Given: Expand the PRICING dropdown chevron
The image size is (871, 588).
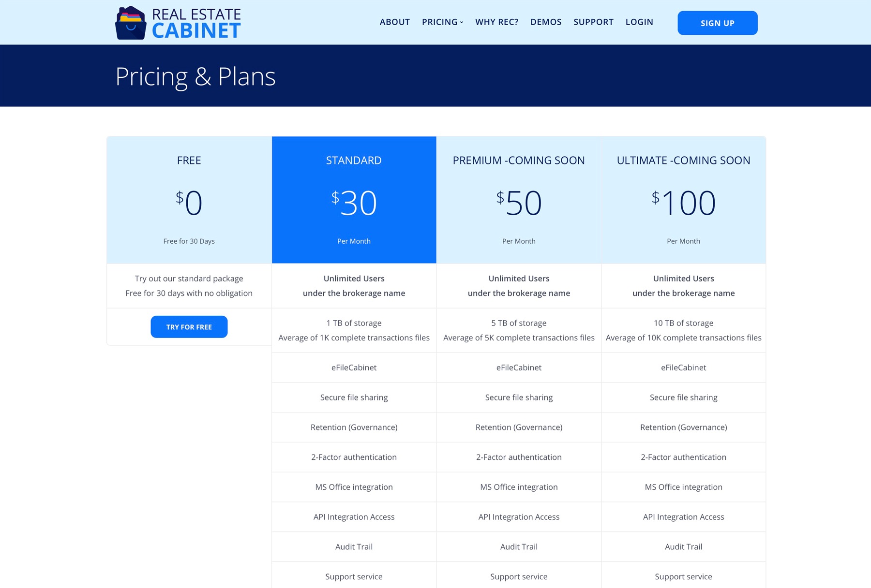Looking at the screenshot, I should 462,22.
